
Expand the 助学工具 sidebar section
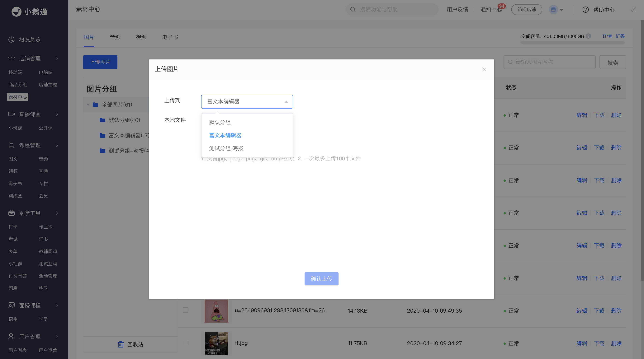point(57,213)
